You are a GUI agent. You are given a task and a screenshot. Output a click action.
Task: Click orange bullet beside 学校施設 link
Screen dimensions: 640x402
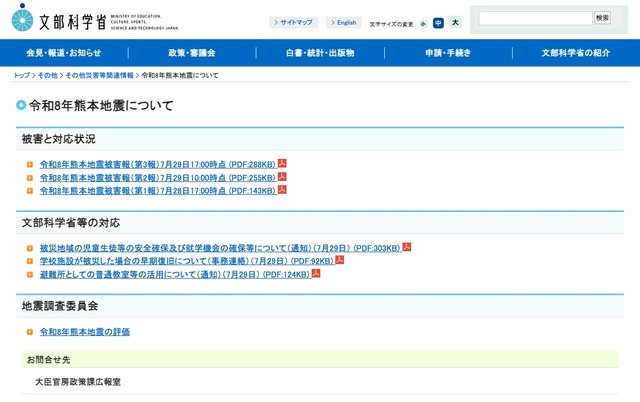(x=30, y=261)
